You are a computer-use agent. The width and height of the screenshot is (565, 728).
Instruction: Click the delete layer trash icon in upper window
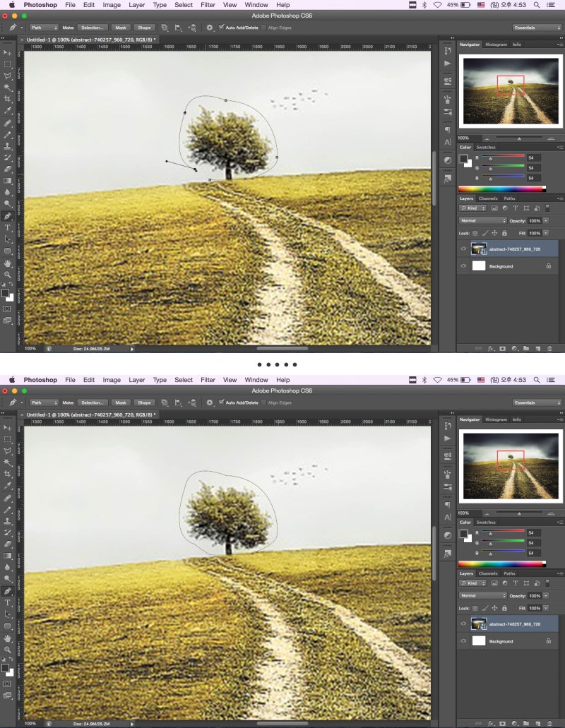(549, 348)
